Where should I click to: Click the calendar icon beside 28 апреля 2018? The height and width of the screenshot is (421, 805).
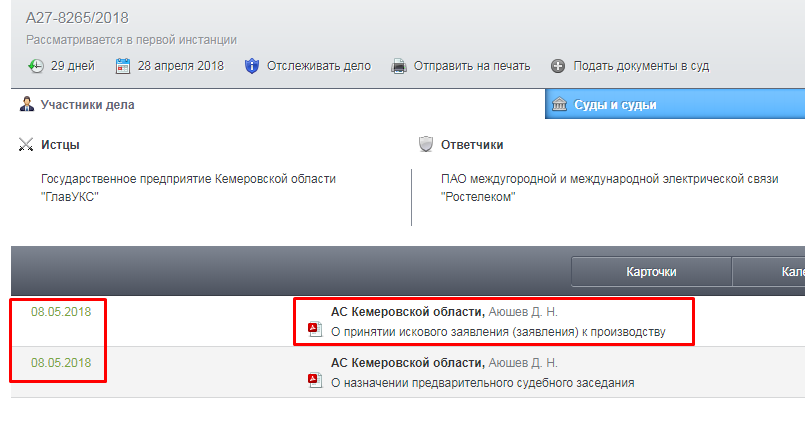pyautogui.click(x=123, y=66)
